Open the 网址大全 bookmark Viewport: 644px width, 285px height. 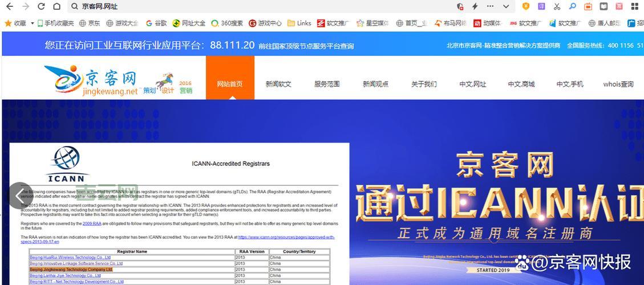tap(189, 23)
